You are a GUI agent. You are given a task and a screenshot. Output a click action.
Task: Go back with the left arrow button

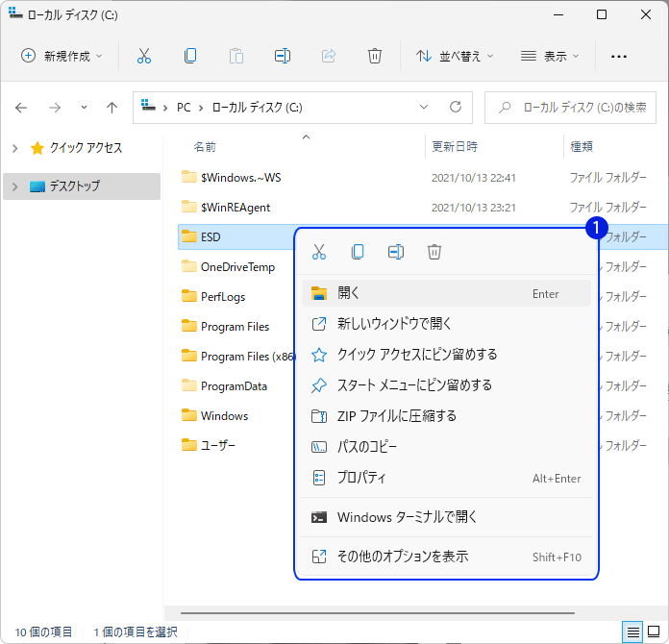[21, 108]
